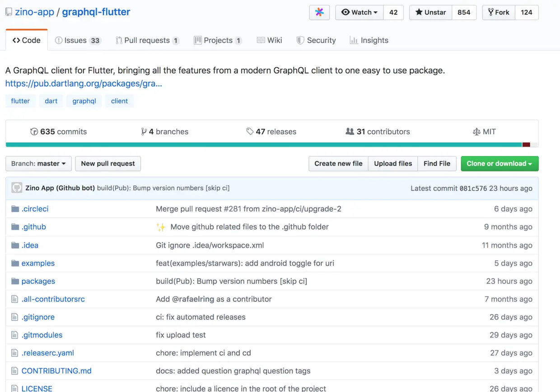Click the MIT license scale icon
The height and width of the screenshot is (392, 560).
[x=476, y=132]
